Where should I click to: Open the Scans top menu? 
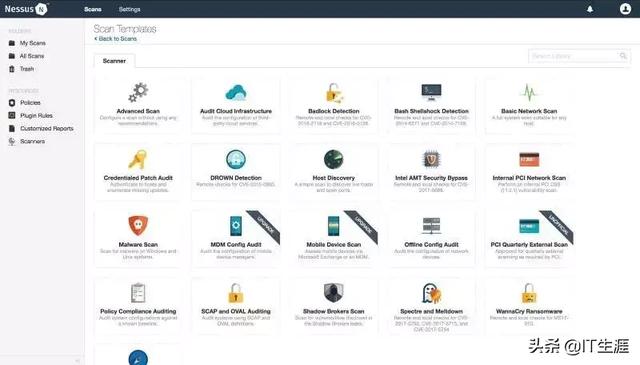pos(93,9)
